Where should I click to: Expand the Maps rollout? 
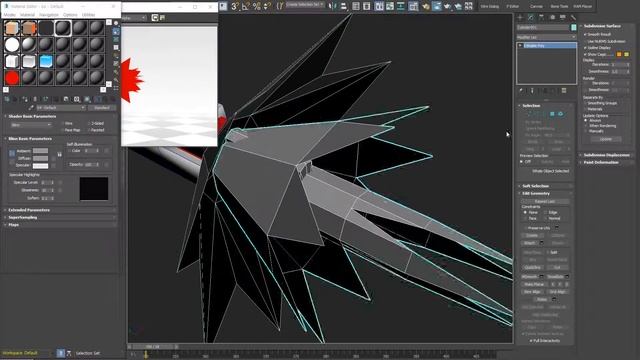(13, 225)
